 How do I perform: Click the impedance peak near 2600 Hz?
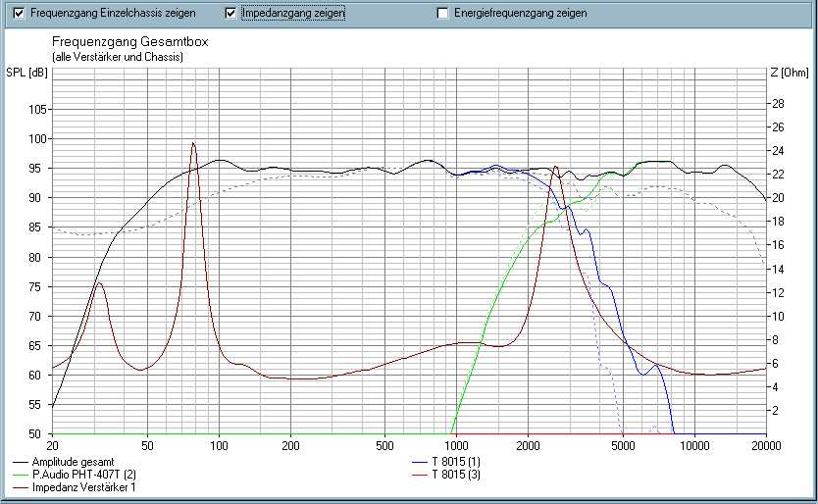point(555,167)
